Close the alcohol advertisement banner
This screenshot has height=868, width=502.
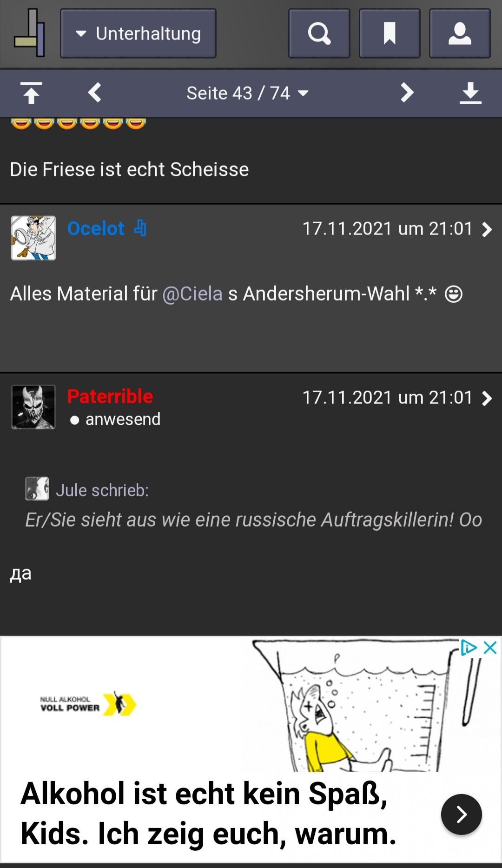[490, 648]
